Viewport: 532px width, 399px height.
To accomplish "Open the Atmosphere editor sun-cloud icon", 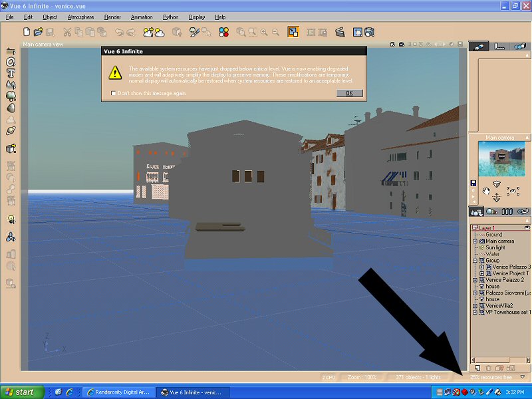I will coord(160,33).
